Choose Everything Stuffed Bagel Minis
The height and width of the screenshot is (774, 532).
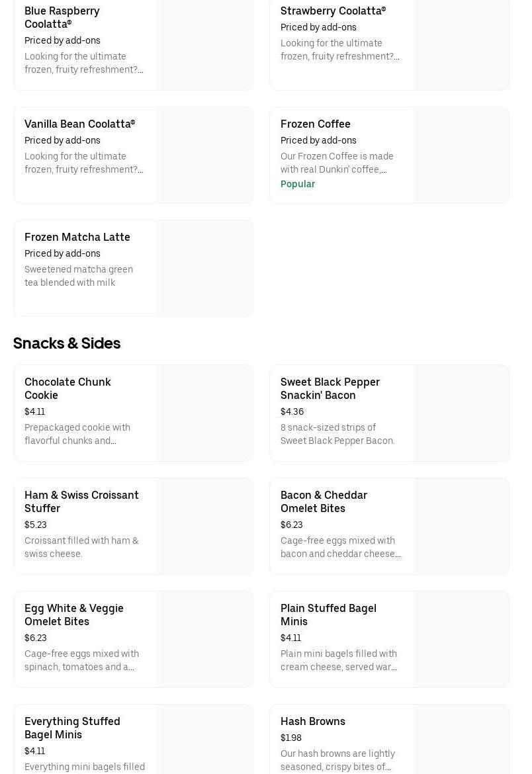coord(72,728)
